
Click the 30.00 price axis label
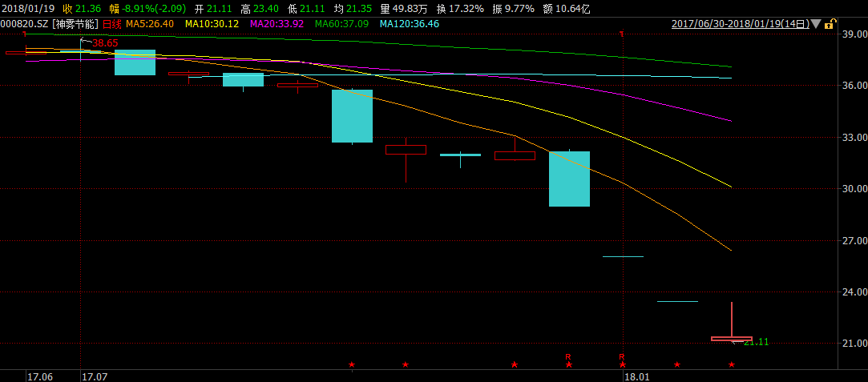click(854, 188)
